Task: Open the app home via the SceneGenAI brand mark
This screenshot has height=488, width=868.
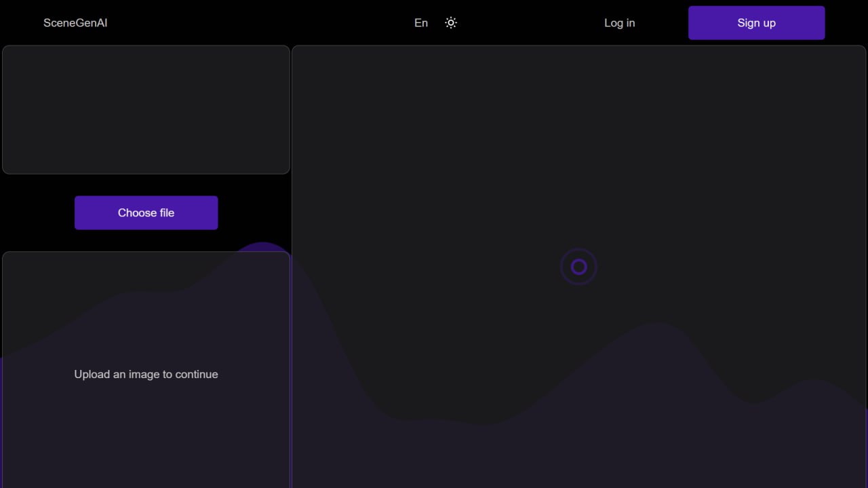Action: pos(75,22)
